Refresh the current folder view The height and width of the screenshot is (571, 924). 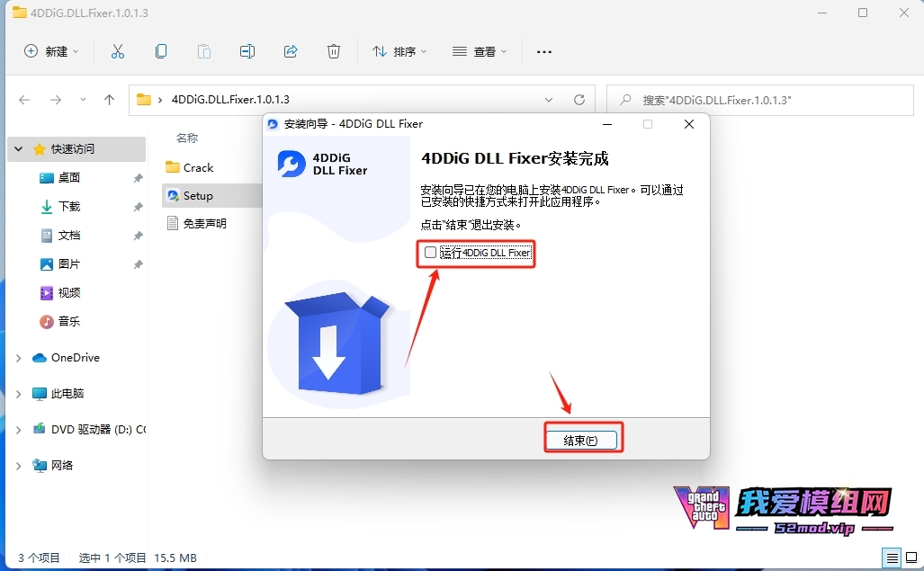click(579, 100)
